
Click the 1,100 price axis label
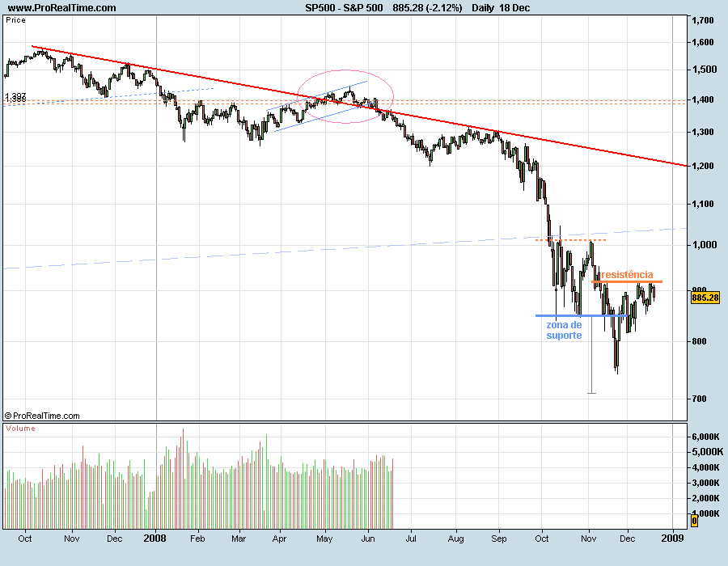pyautogui.click(x=702, y=204)
